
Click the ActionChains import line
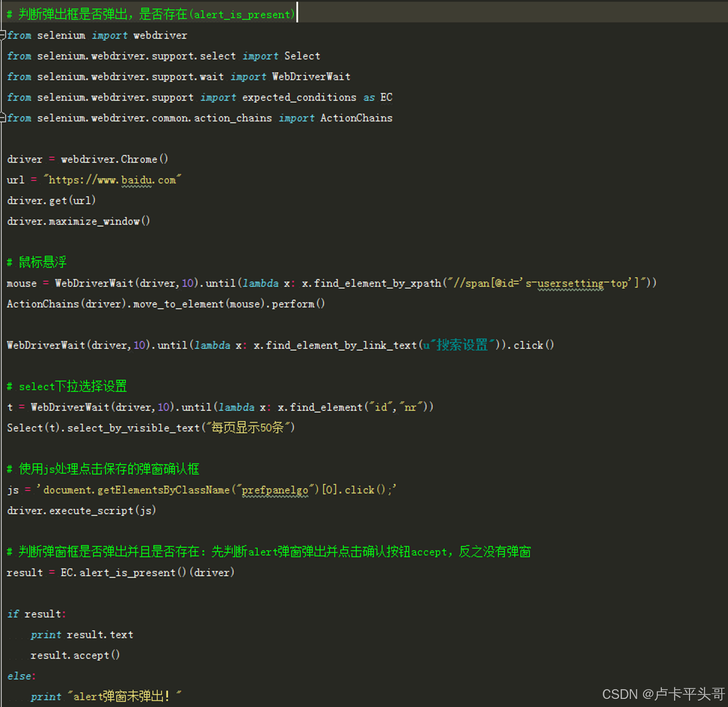[x=200, y=118]
